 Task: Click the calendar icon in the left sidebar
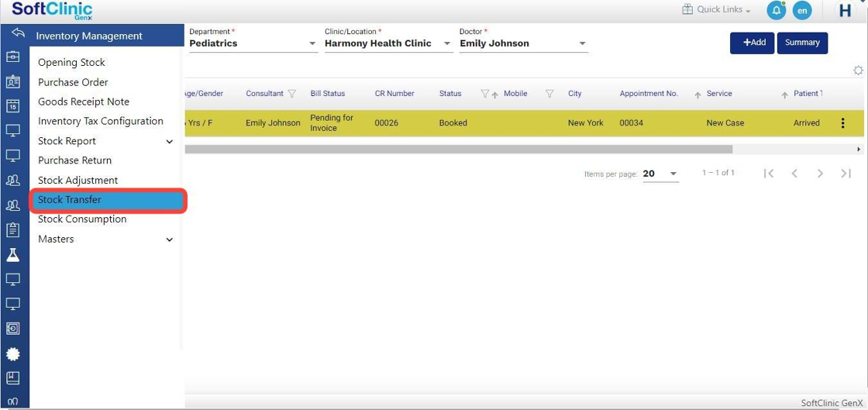point(13,106)
